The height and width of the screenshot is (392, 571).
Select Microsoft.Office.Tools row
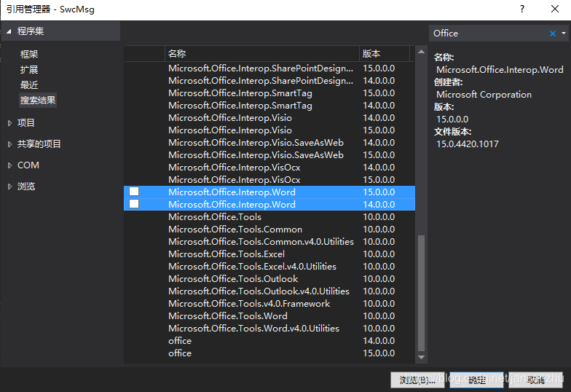coord(269,217)
